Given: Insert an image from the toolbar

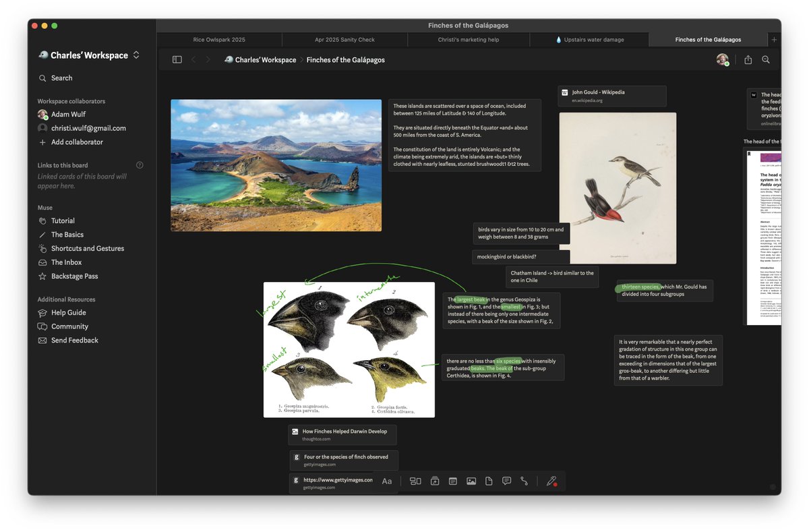Looking at the screenshot, I should pyautogui.click(x=471, y=481).
